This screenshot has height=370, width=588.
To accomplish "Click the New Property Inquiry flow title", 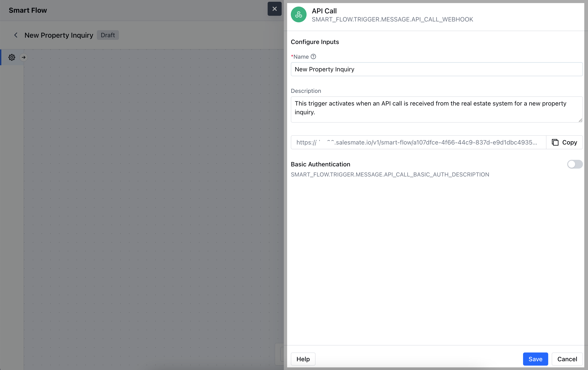I will pyautogui.click(x=59, y=35).
